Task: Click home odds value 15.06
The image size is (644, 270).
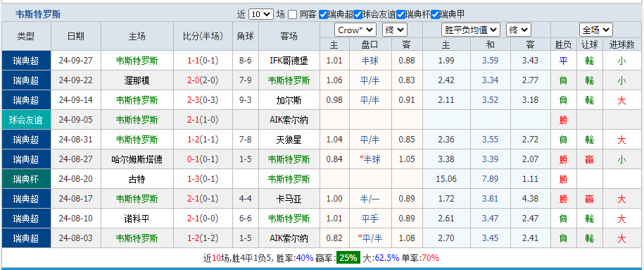Action: (x=446, y=179)
